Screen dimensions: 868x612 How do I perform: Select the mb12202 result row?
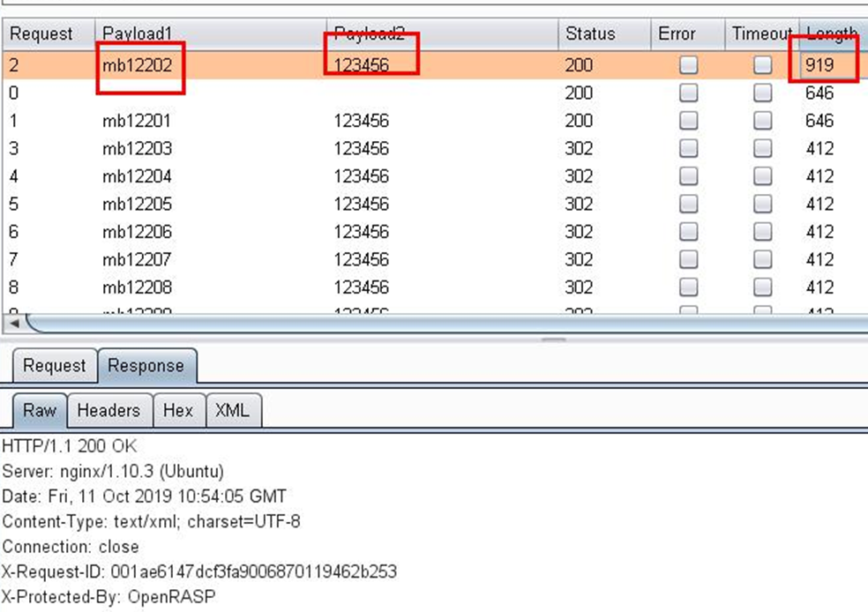pos(435,65)
